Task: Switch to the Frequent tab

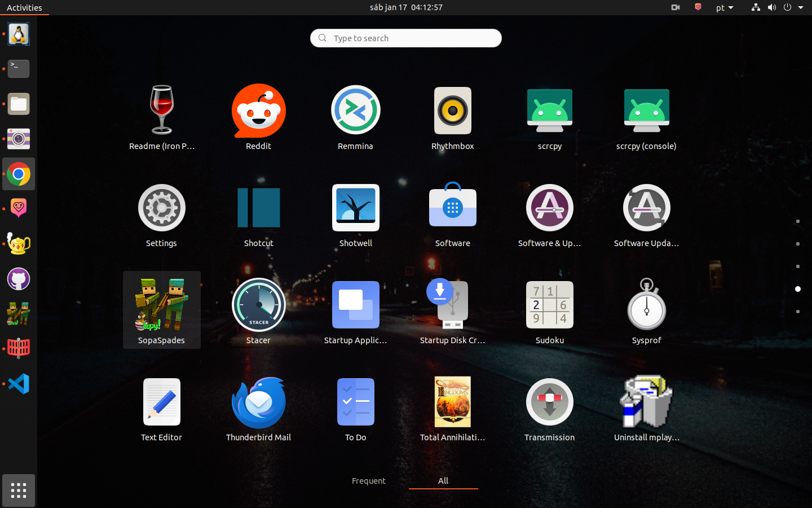Action: 368,481
